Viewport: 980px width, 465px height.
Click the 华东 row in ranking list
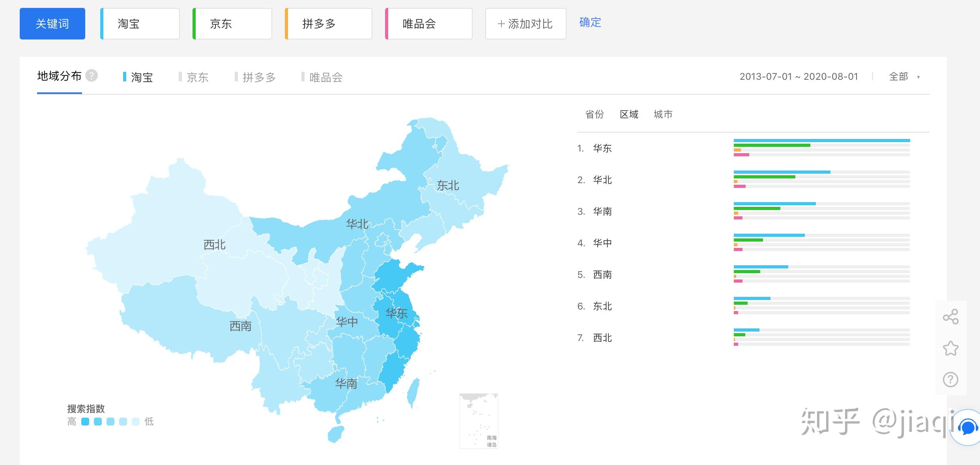pyautogui.click(x=753, y=148)
